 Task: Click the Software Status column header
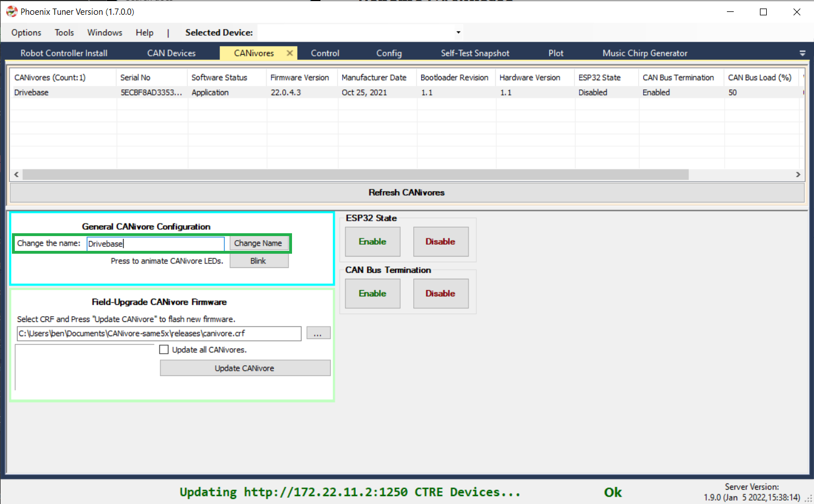(x=227, y=77)
